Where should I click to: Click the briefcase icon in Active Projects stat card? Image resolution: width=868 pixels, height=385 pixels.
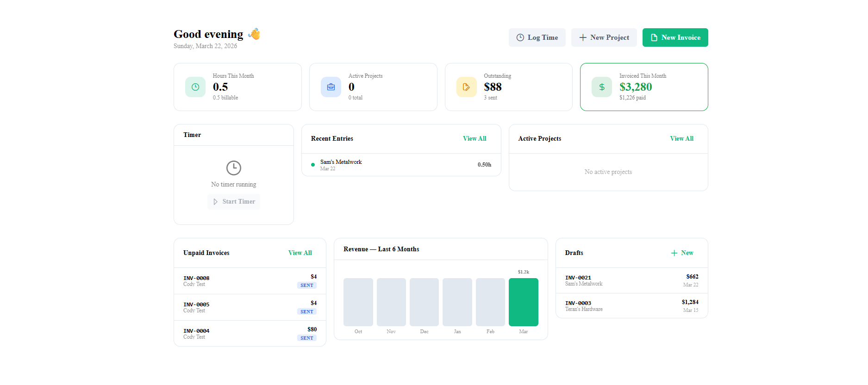331,87
